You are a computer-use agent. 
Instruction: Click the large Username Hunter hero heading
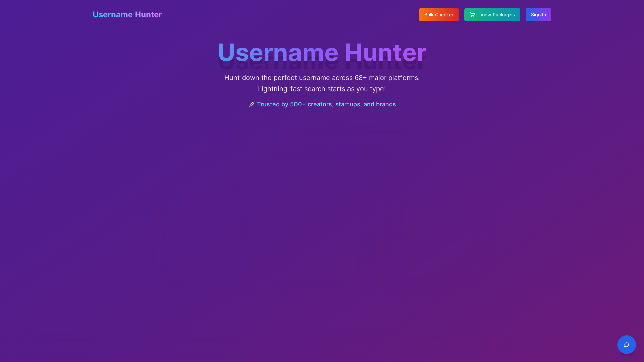321,52
